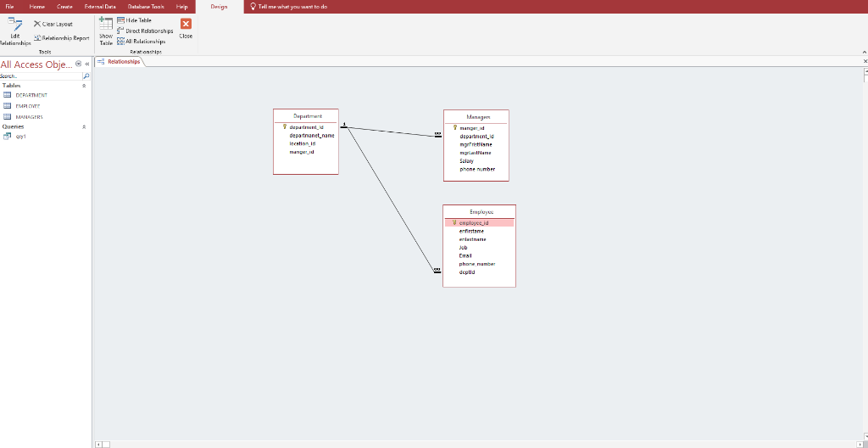868x448 pixels.
Task: Click Hide Table command
Action: point(135,20)
